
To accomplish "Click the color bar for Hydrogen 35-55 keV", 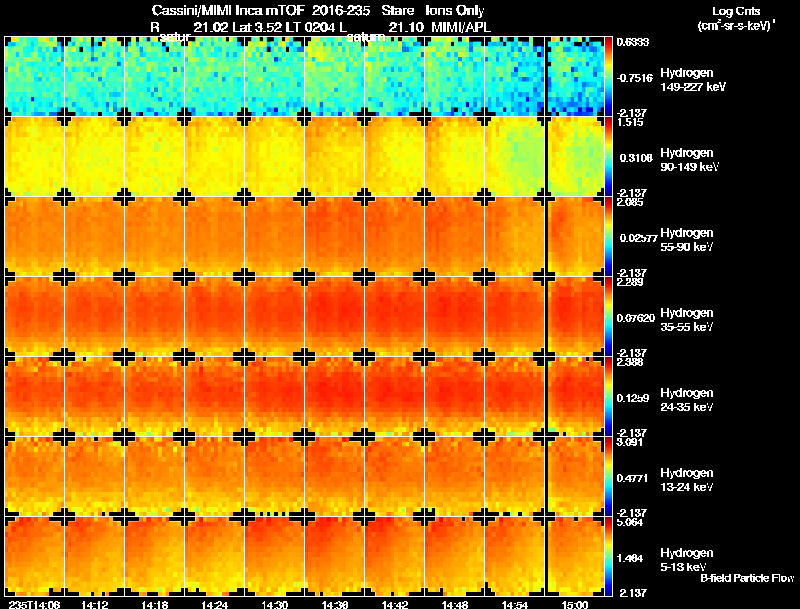I will click(x=608, y=317).
